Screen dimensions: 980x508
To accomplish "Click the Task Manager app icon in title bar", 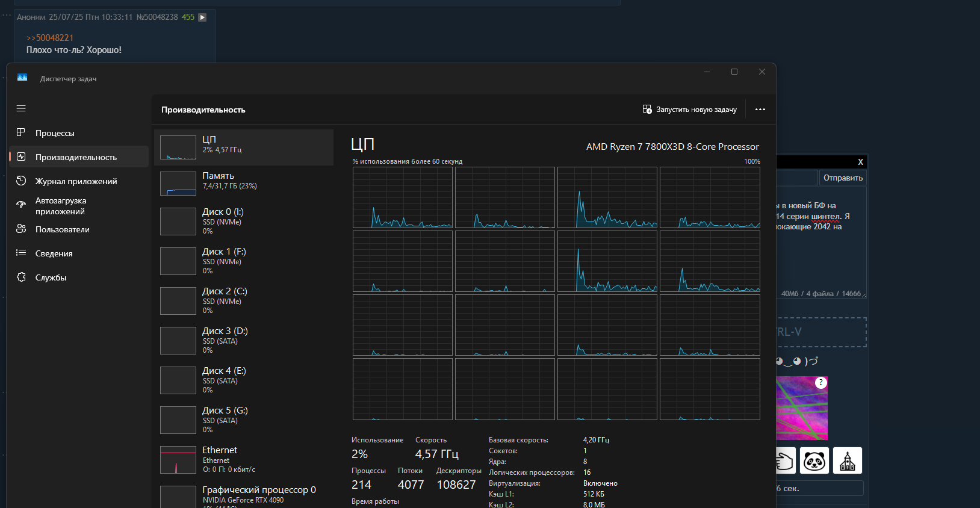I will point(22,78).
